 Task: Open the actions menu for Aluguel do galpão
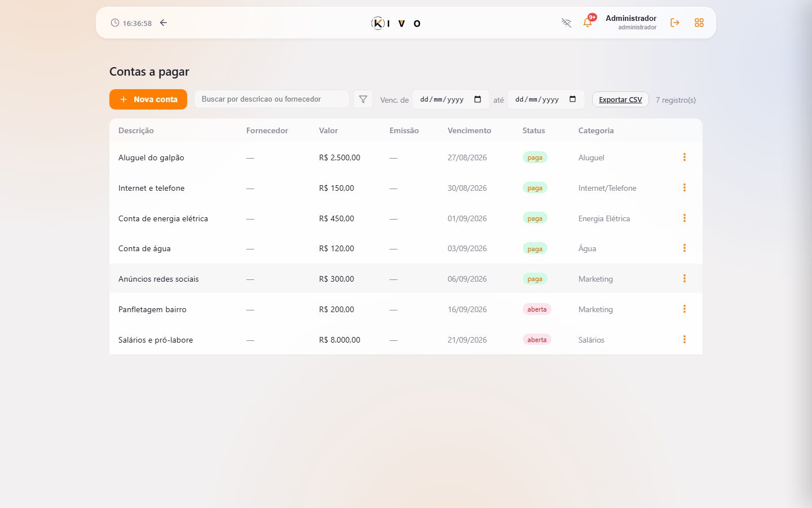685,157
